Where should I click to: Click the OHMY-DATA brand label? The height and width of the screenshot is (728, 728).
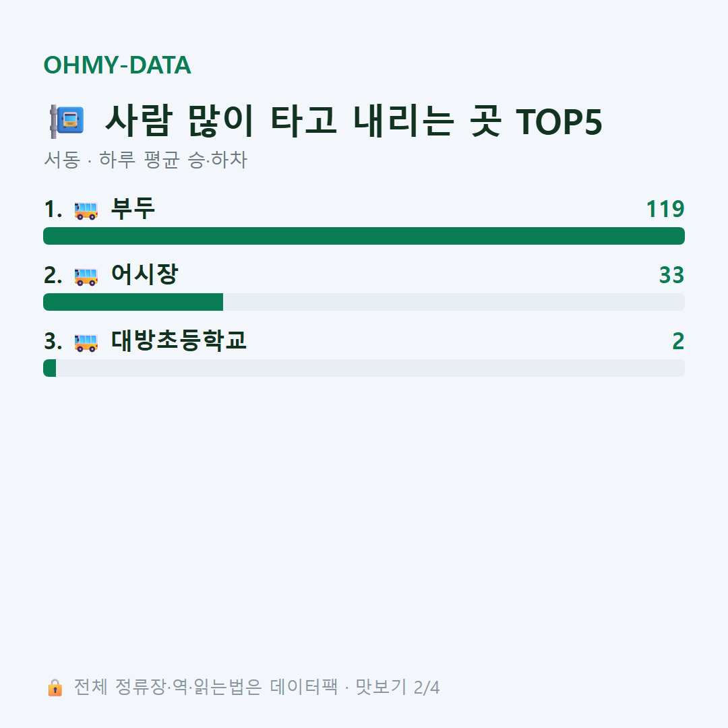tap(117, 65)
